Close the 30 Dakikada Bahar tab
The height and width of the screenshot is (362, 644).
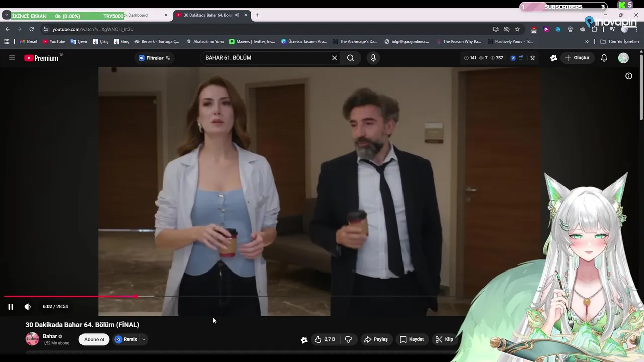tap(246, 15)
